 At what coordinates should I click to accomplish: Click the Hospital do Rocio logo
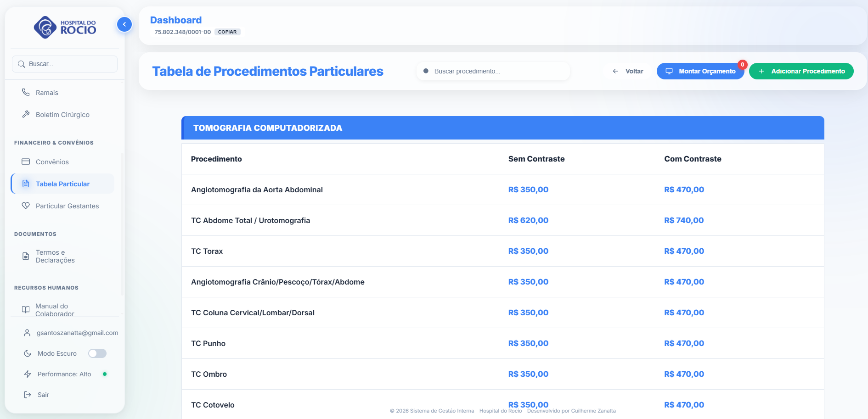tap(65, 28)
